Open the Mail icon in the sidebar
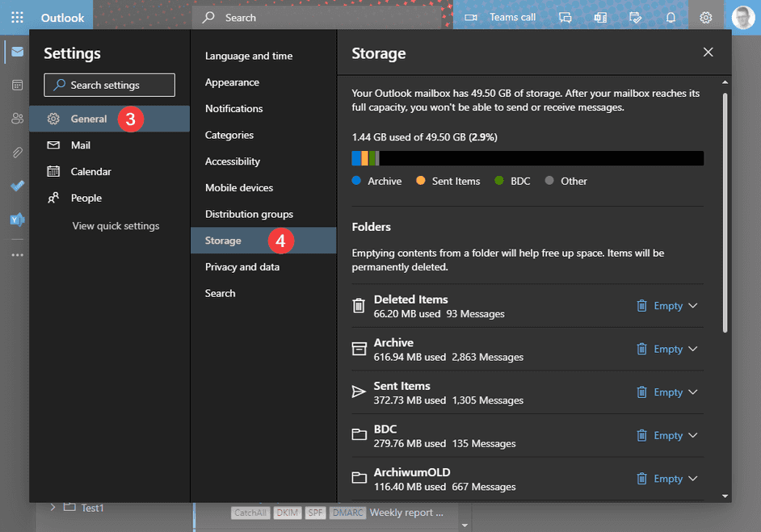This screenshot has height=532, width=761. pos(17,51)
